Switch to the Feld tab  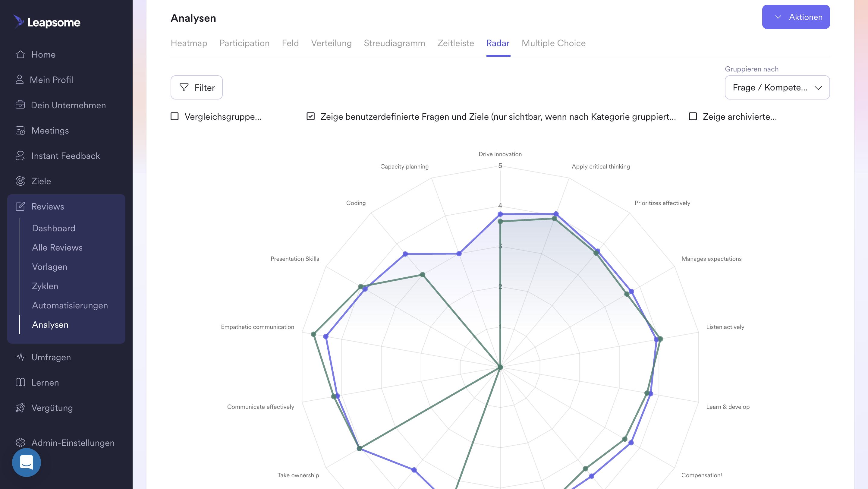point(290,43)
